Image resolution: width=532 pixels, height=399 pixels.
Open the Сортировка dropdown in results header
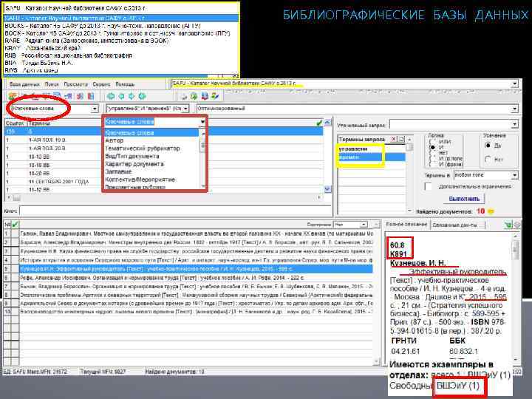coord(364,225)
